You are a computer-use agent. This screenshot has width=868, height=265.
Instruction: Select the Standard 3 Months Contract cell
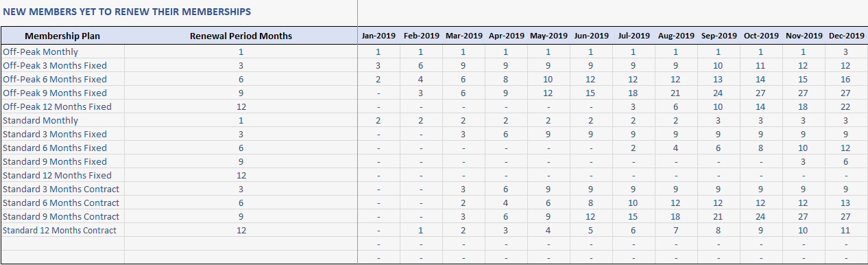click(x=62, y=189)
